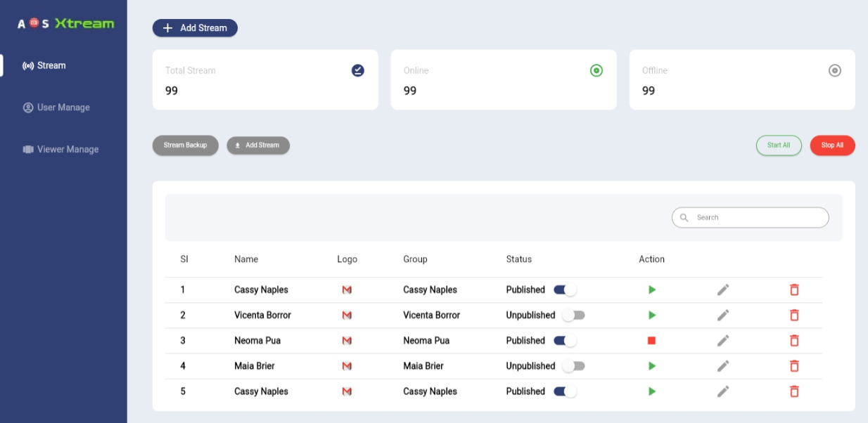868x423 pixels.
Task: Enable publishing for Maia Brier
Action: [575, 365]
